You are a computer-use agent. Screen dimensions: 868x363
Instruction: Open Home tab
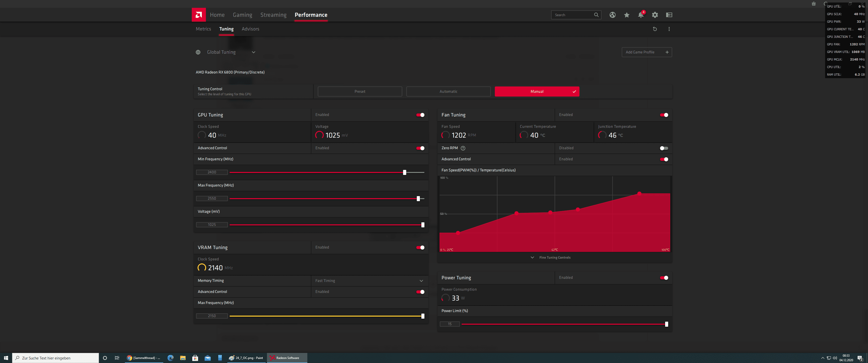(x=217, y=15)
